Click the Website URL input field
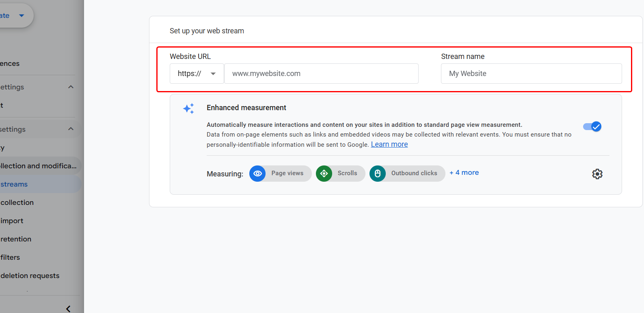 pyautogui.click(x=321, y=74)
